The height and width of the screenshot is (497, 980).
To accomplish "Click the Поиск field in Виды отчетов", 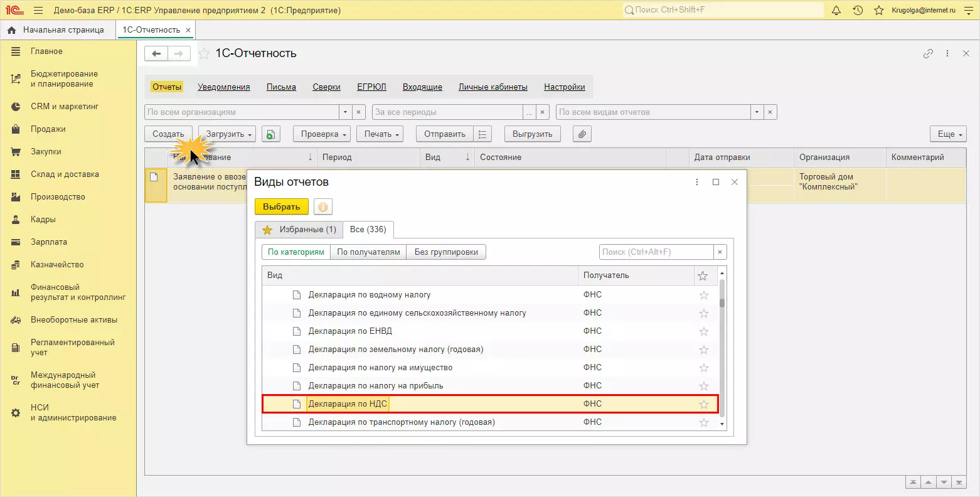I will click(656, 252).
